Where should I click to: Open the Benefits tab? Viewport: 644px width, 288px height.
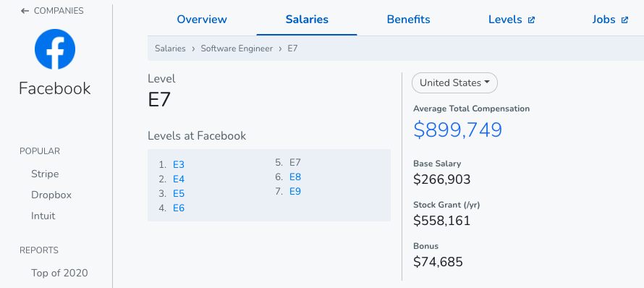click(408, 20)
